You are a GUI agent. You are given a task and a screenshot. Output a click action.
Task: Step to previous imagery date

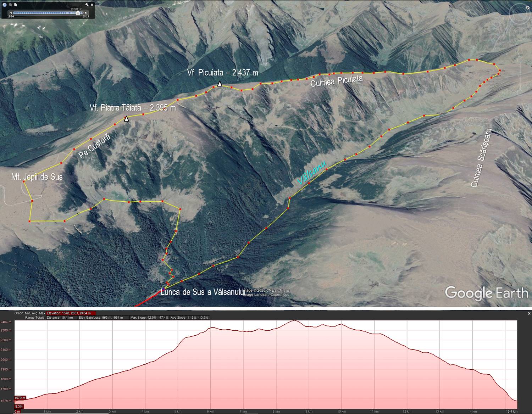click(x=11, y=13)
